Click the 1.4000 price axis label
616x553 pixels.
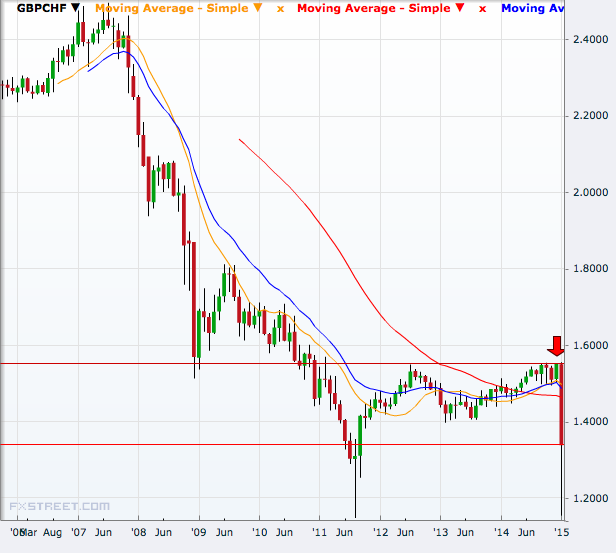tap(590, 421)
